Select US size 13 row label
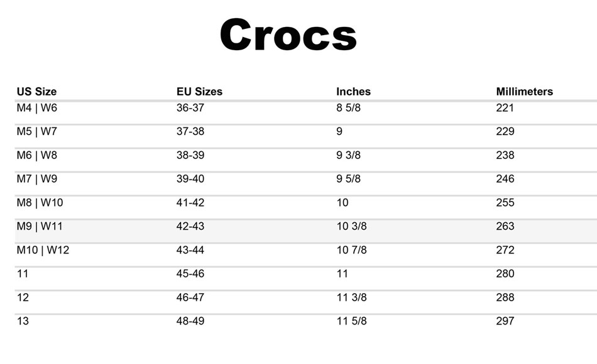Screen dimensions: 597x364 [23, 321]
